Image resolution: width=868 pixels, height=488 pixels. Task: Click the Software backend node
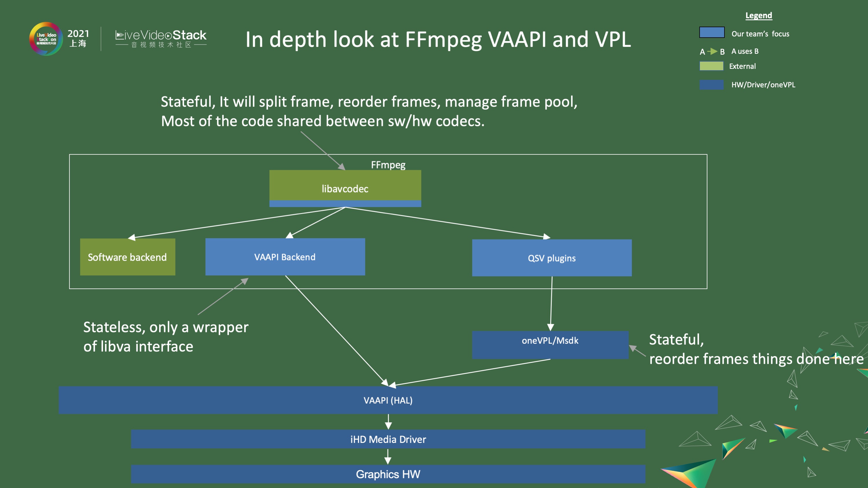point(127,257)
